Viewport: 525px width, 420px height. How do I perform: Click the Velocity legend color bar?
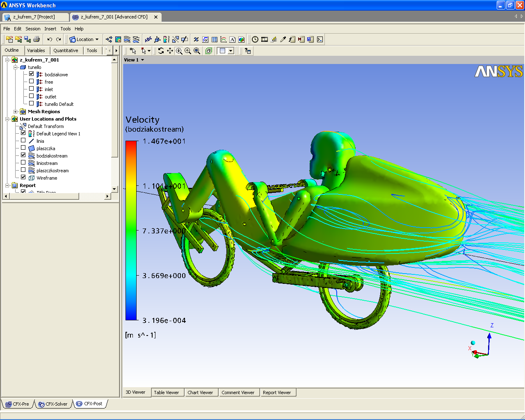(131, 230)
